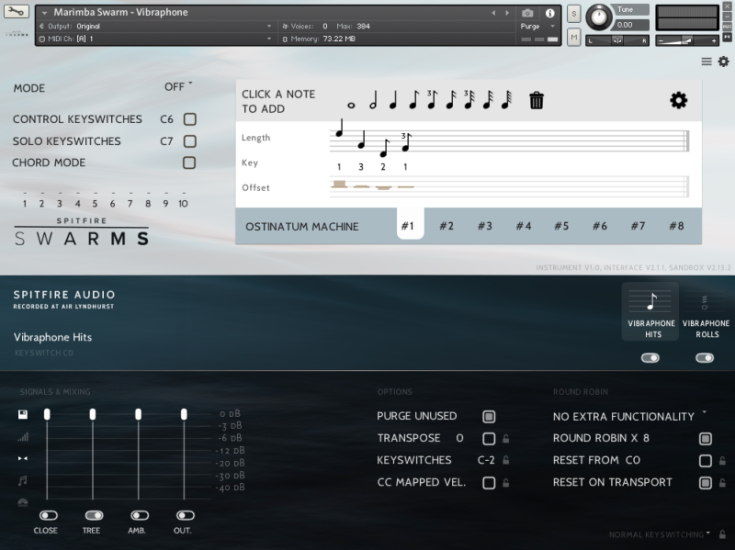Switch to Ostinatum pattern tab #1
This screenshot has width=735, height=550.
[410, 224]
